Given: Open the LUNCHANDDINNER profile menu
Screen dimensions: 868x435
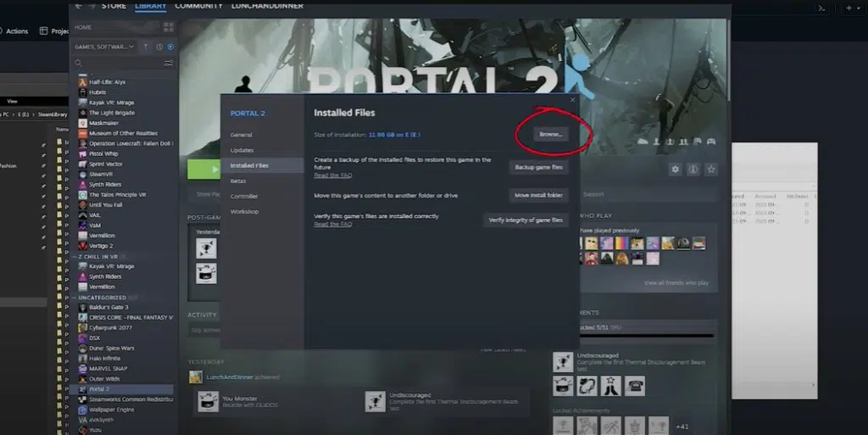Looking at the screenshot, I should (x=267, y=6).
